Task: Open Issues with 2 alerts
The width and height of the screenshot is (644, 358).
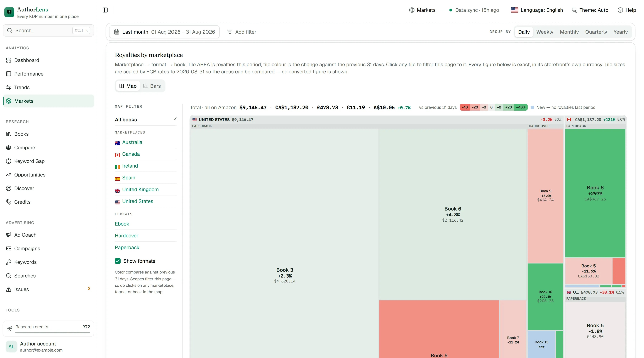Action: [x=48, y=289]
